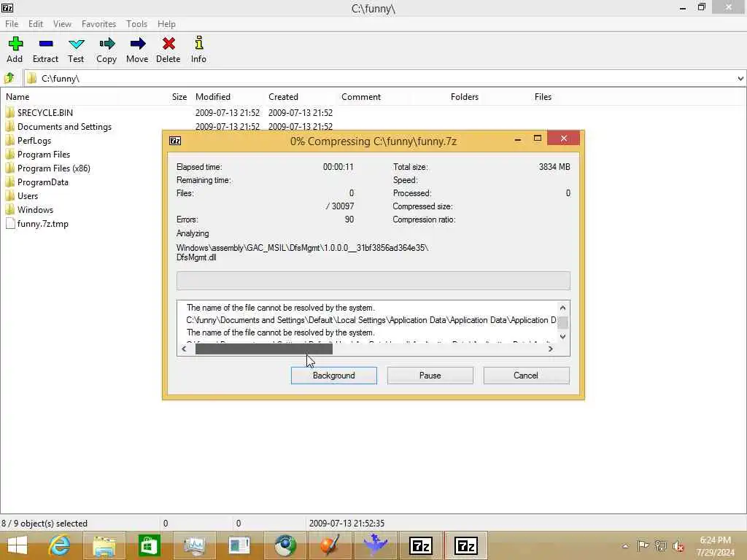Image resolution: width=747 pixels, height=560 pixels.
Task: Open the Help menu
Action: pos(166,24)
